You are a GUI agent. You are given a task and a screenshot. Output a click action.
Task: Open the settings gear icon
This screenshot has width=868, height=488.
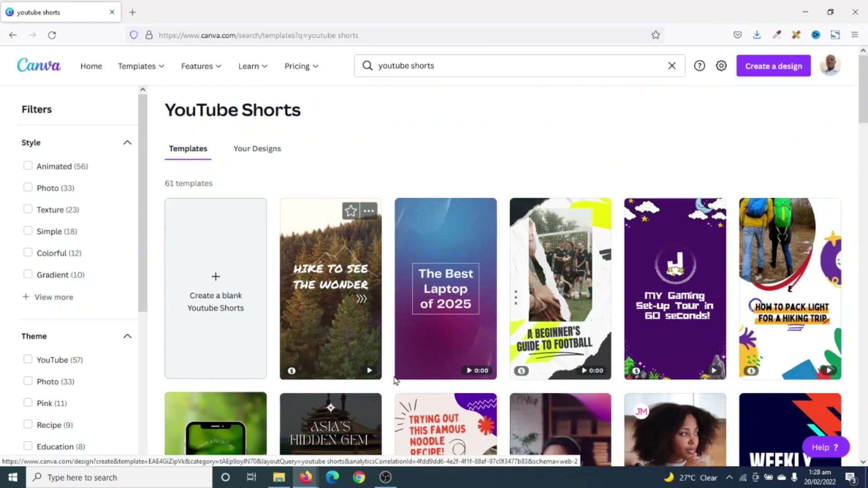(721, 66)
